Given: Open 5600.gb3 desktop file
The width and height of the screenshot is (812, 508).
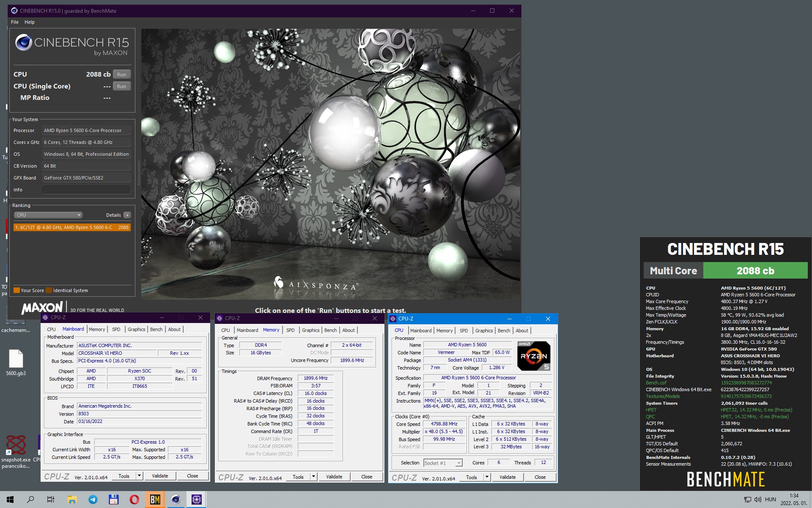Looking at the screenshot, I should (x=16, y=362).
